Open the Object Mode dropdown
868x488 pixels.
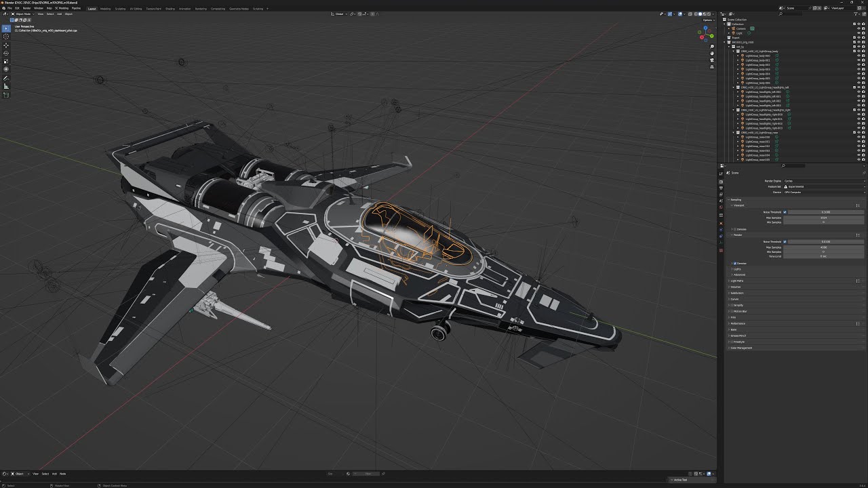click(x=23, y=14)
